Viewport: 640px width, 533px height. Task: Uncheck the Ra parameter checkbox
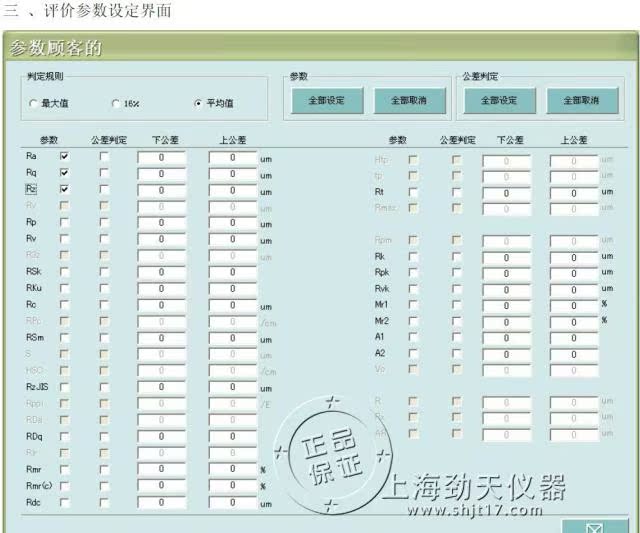pos(65,157)
